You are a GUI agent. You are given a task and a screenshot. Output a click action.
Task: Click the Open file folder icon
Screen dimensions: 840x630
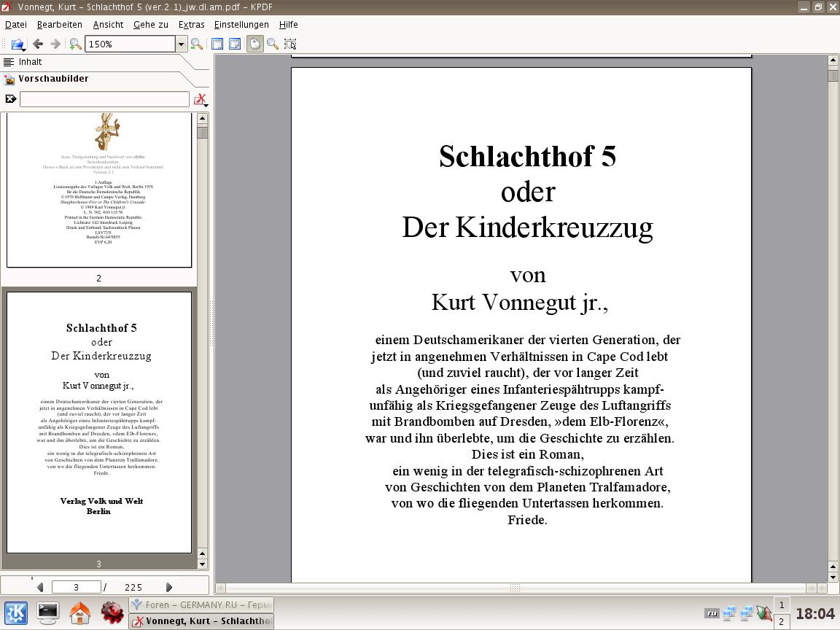pyautogui.click(x=17, y=44)
